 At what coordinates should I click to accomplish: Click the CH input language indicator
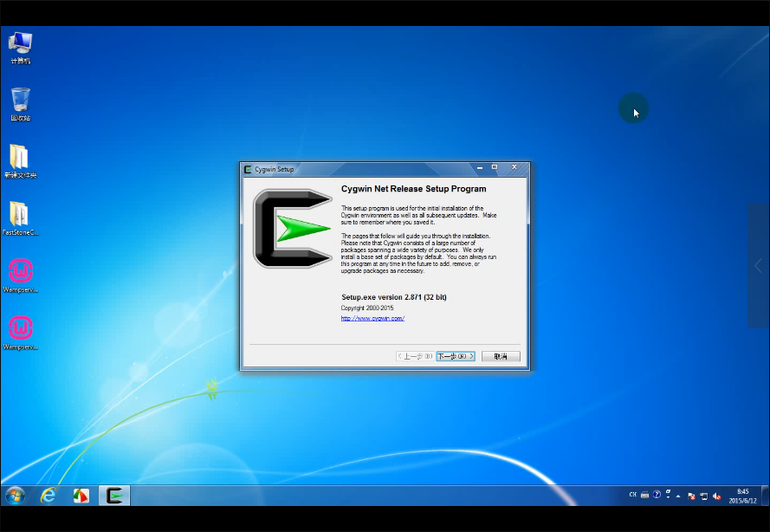633,495
